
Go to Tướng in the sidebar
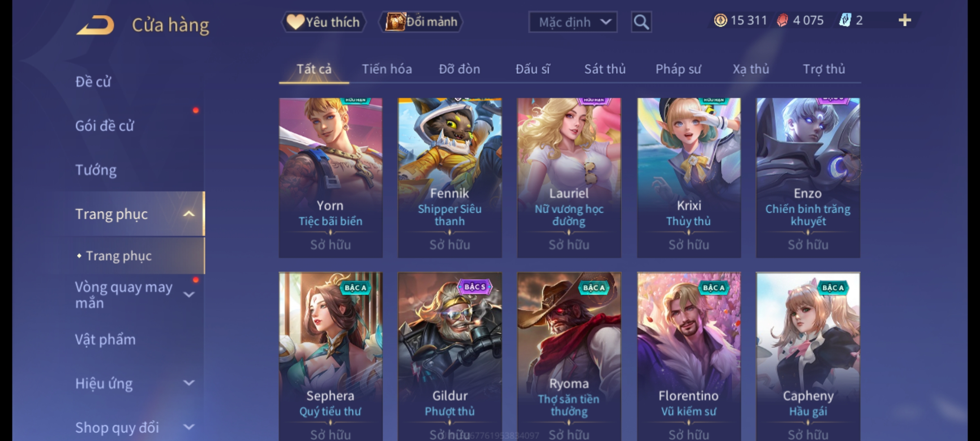[x=96, y=170]
